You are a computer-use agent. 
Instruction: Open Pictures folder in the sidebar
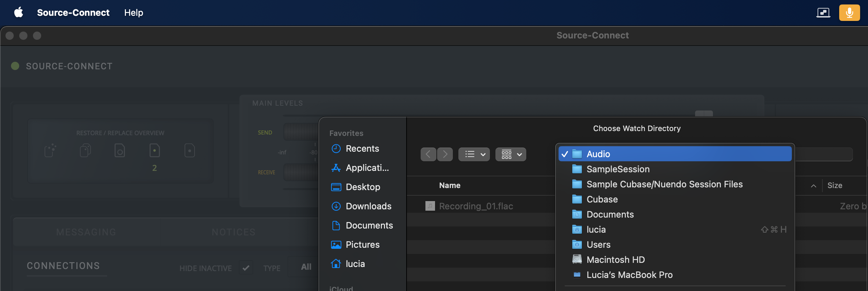[x=362, y=245]
